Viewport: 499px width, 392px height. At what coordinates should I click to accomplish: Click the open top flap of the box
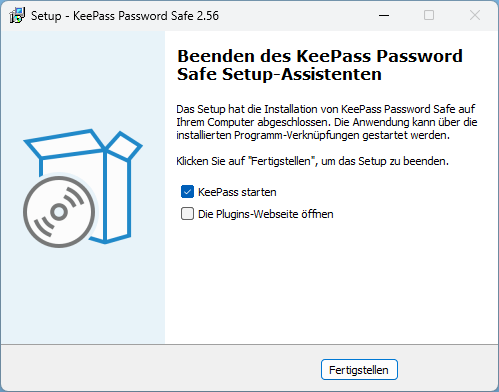point(65,143)
